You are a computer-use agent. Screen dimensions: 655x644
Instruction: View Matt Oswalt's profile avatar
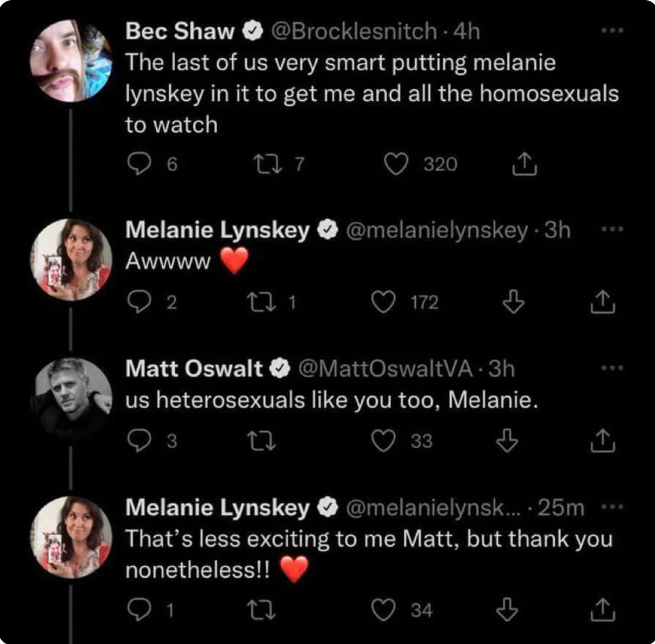pos(70,398)
